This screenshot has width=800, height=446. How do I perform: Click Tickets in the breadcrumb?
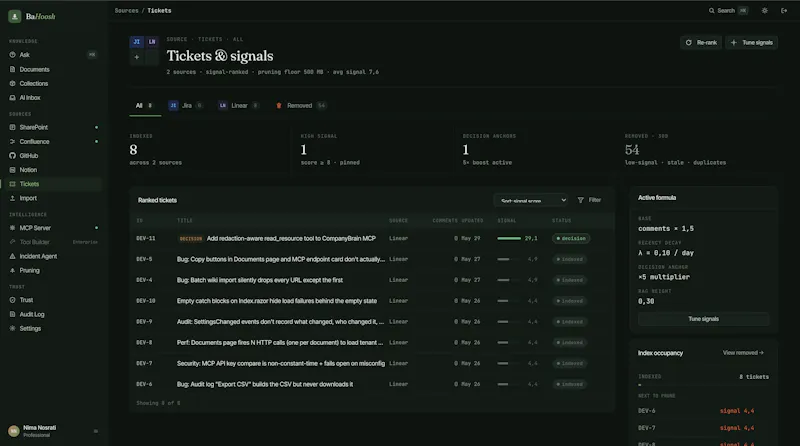coord(159,10)
